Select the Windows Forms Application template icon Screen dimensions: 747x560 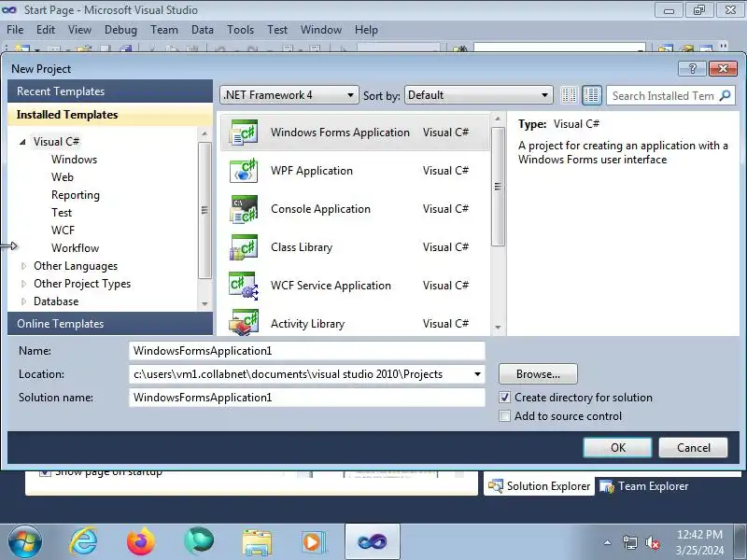(x=244, y=133)
